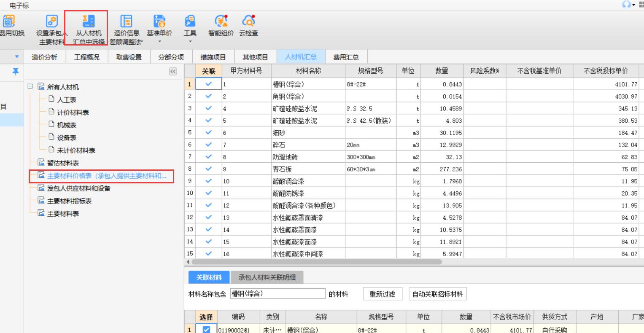This screenshot has height=333, width=644.
Task: Click 风险系数% column header
Action: click(x=484, y=71)
